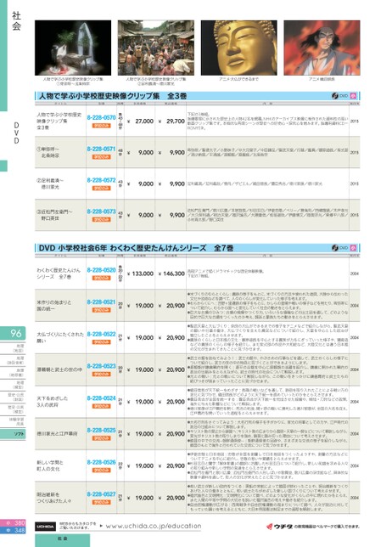
Task: Click the orange tag under product code 8-228-0570
Action: click(102, 126)
